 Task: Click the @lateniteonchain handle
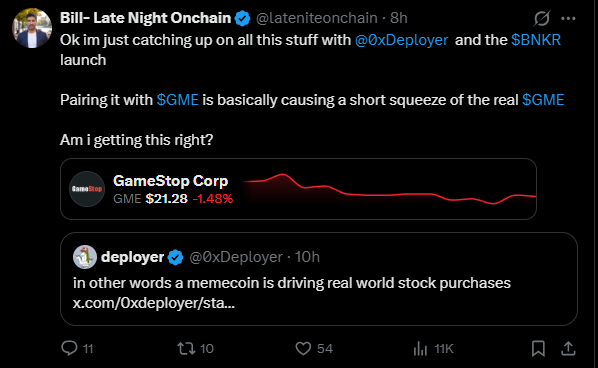tap(317, 18)
